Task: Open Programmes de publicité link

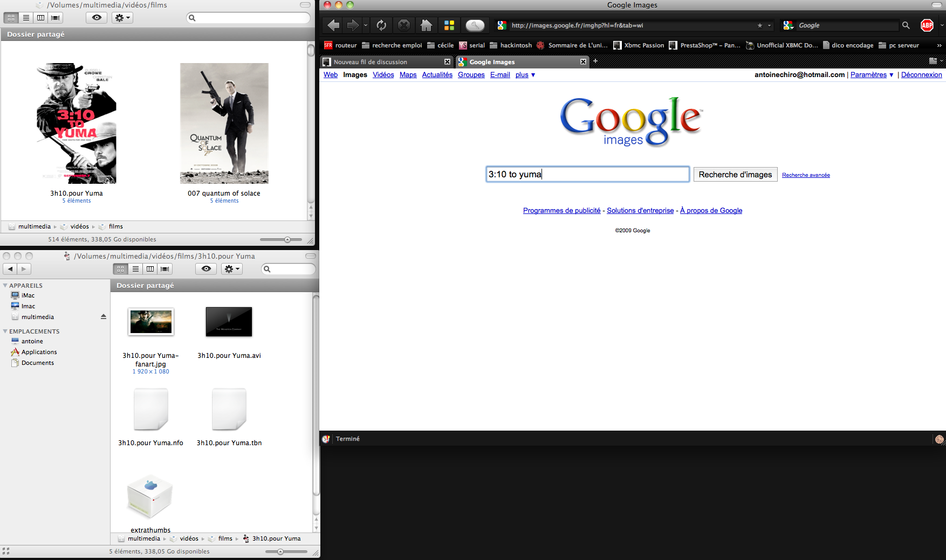Action: pyautogui.click(x=561, y=211)
